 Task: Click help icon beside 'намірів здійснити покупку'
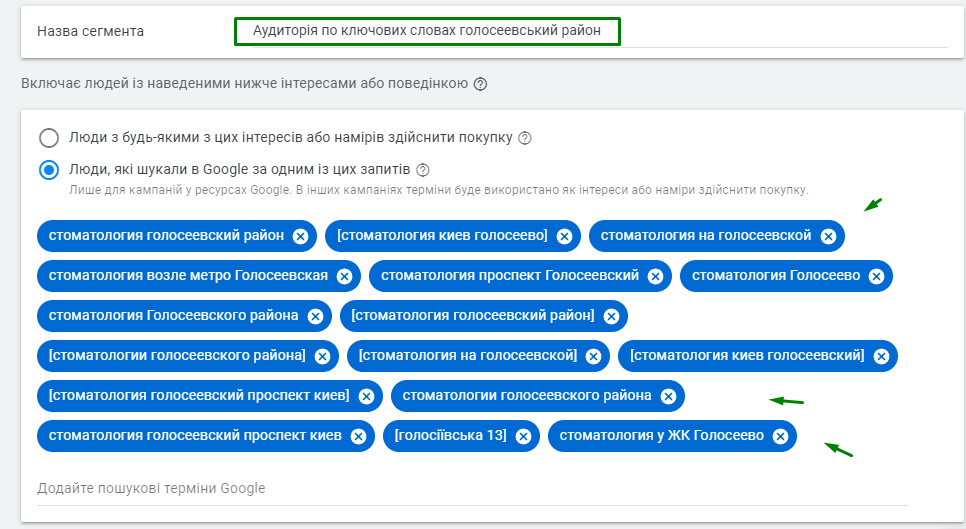525,138
